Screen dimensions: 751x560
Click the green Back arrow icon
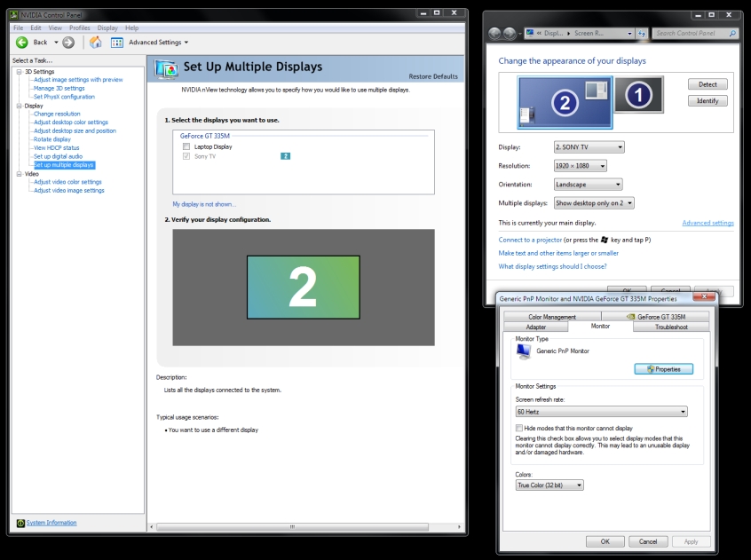(x=21, y=43)
